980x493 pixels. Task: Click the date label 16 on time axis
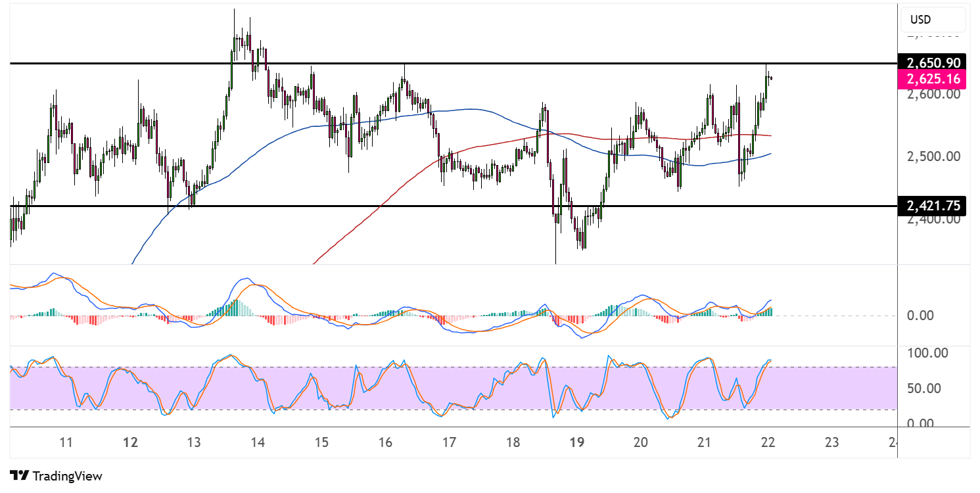click(x=385, y=443)
